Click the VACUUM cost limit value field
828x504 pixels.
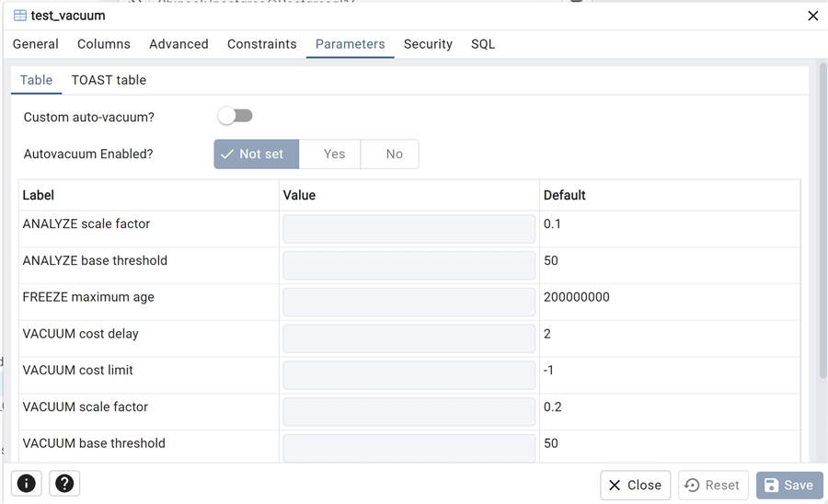408,375
